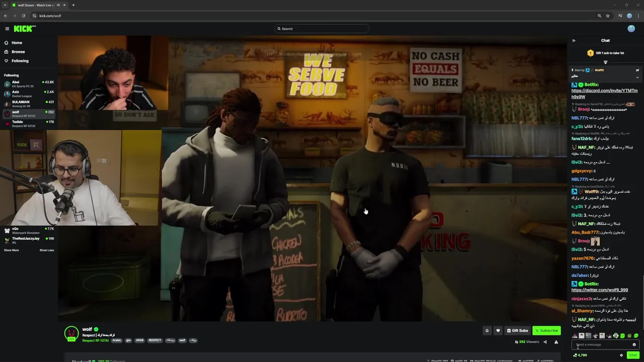Hide the pinned message with slashed-pin icon
Image resolution: width=644 pixels, height=362 pixels.
[x=637, y=70]
